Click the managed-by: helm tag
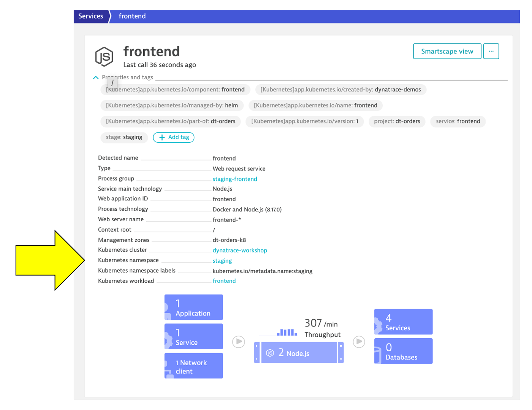Image resolution: width=532 pixels, height=410 pixels. [172, 106]
